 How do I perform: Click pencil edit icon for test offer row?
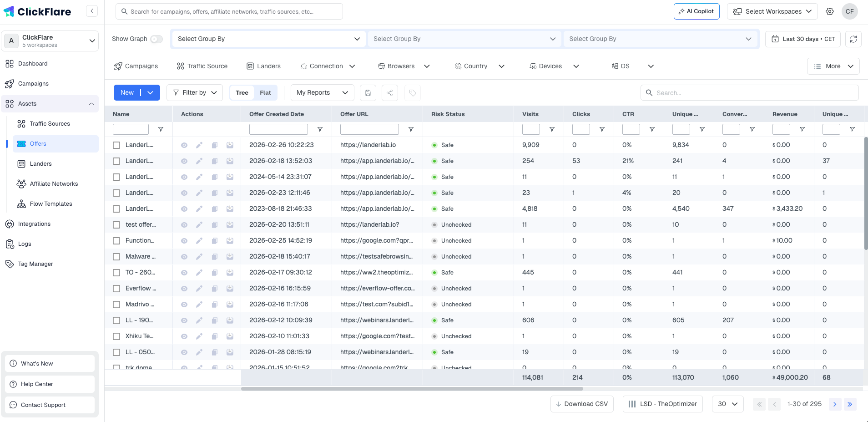click(x=199, y=225)
